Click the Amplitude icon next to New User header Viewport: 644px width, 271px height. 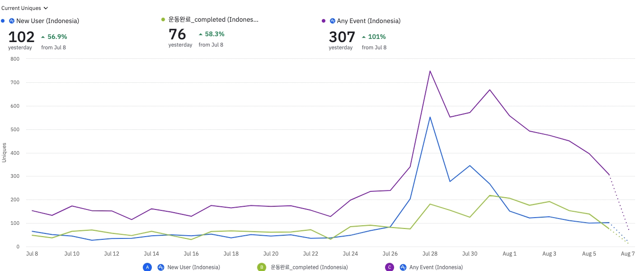click(12, 21)
